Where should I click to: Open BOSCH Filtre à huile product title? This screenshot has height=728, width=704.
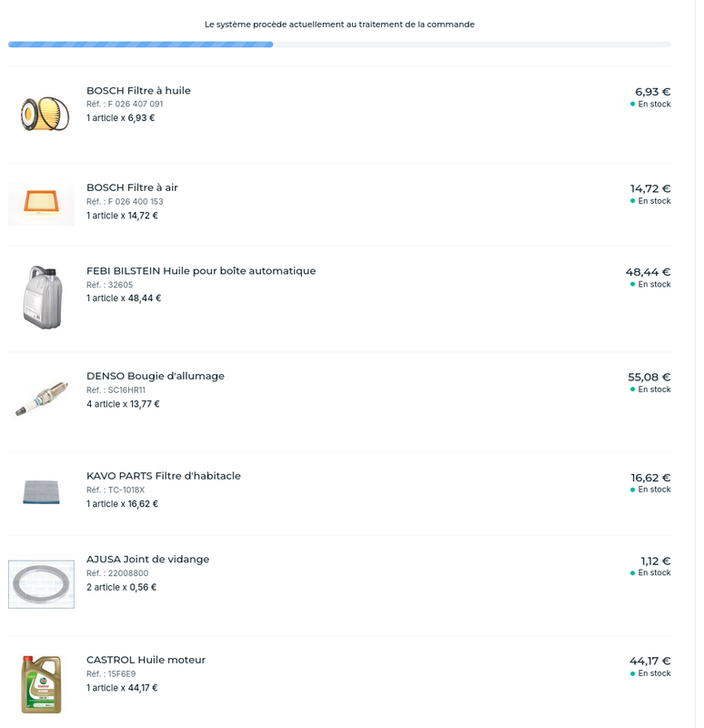(x=138, y=90)
